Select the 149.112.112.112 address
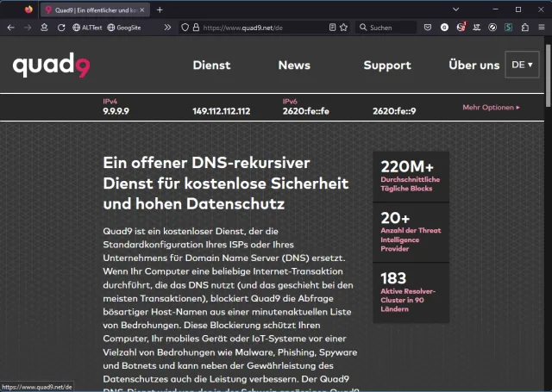Image resolution: width=552 pixels, height=392 pixels. [x=221, y=111]
